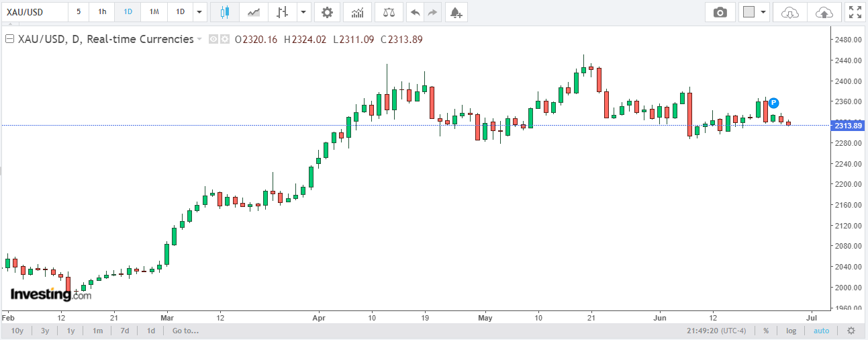Image resolution: width=868 pixels, height=340 pixels.
Task: Click the 2000.00 price axis label
Action: click(x=849, y=288)
